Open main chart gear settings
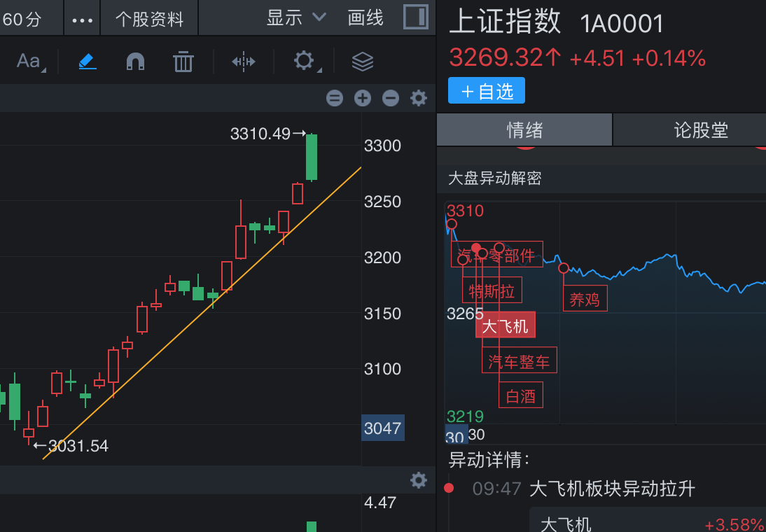The width and height of the screenshot is (766, 532). tap(419, 98)
